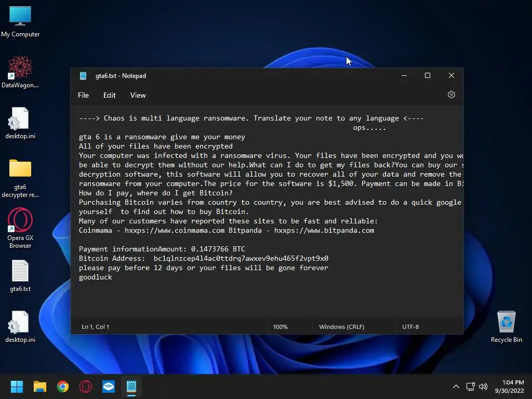Open the Windows Start menu
Viewport: 532px width, 399px height.
(x=17, y=387)
